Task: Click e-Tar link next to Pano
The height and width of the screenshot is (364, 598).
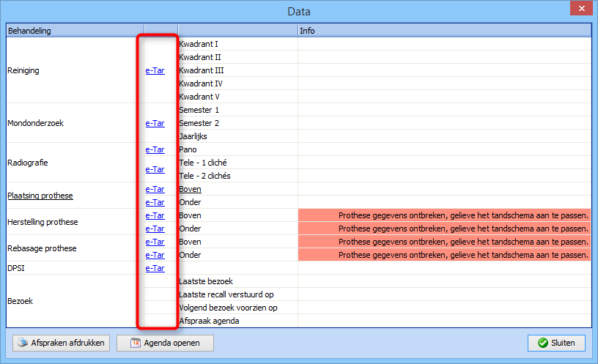Action: click(155, 149)
